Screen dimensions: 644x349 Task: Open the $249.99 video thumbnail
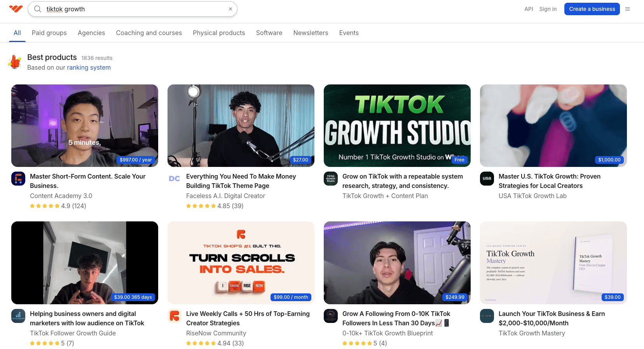pos(397,263)
